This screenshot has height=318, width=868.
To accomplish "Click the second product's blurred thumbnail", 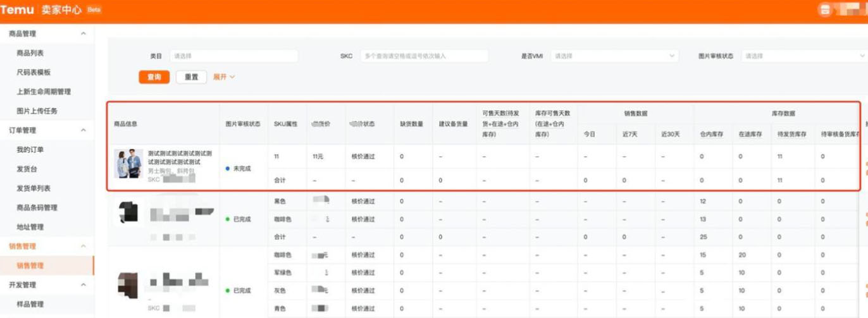I will coord(129,212).
